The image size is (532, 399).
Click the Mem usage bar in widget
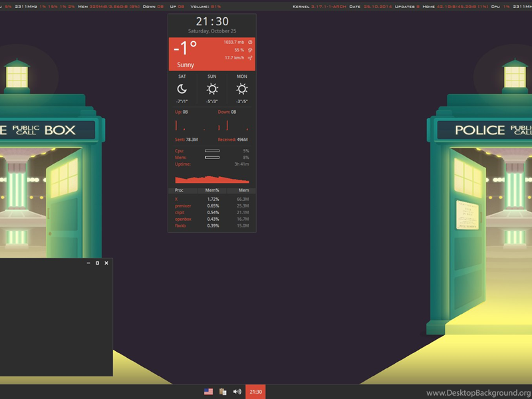pyautogui.click(x=212, y=158)
